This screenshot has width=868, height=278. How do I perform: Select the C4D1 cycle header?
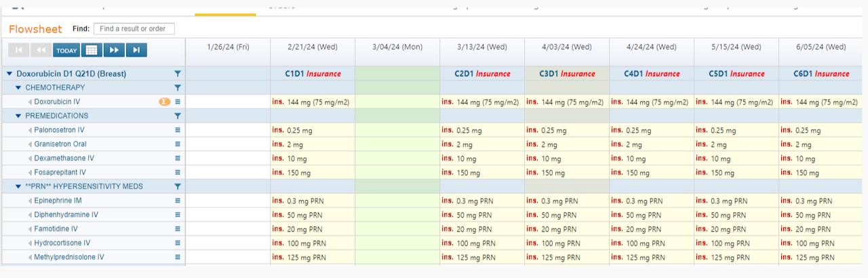click(633, 73)
